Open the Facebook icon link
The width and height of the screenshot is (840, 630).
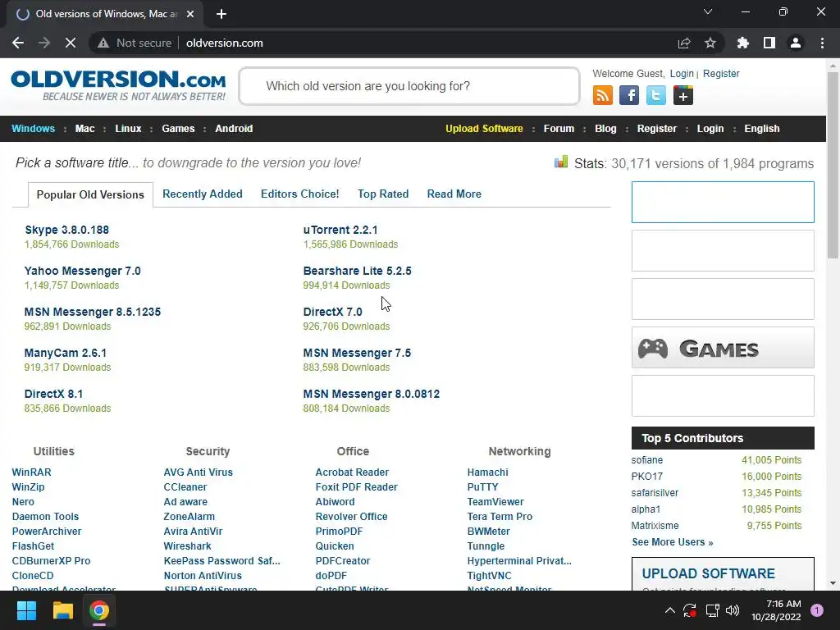pyautogui.click(x=629, y=95)
